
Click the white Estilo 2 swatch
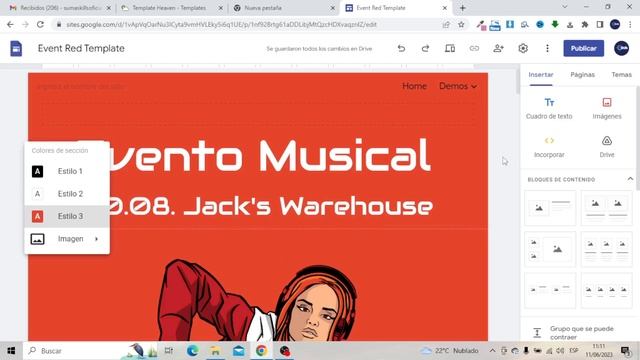tap(38, 194)
